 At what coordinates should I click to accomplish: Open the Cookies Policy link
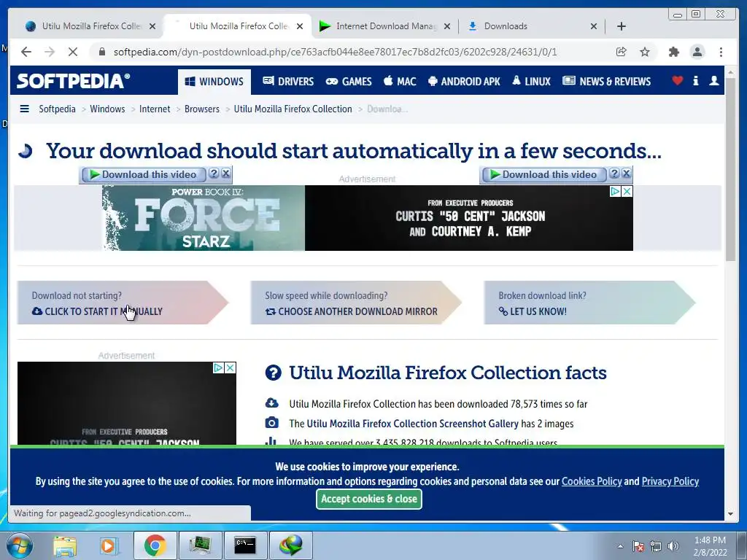(592, 481)
